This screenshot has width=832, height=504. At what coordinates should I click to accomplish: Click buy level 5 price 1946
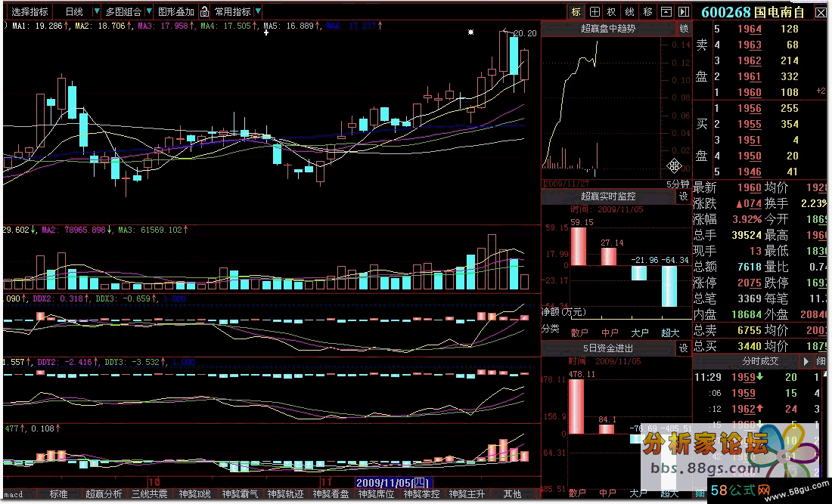tap(750, 172)
